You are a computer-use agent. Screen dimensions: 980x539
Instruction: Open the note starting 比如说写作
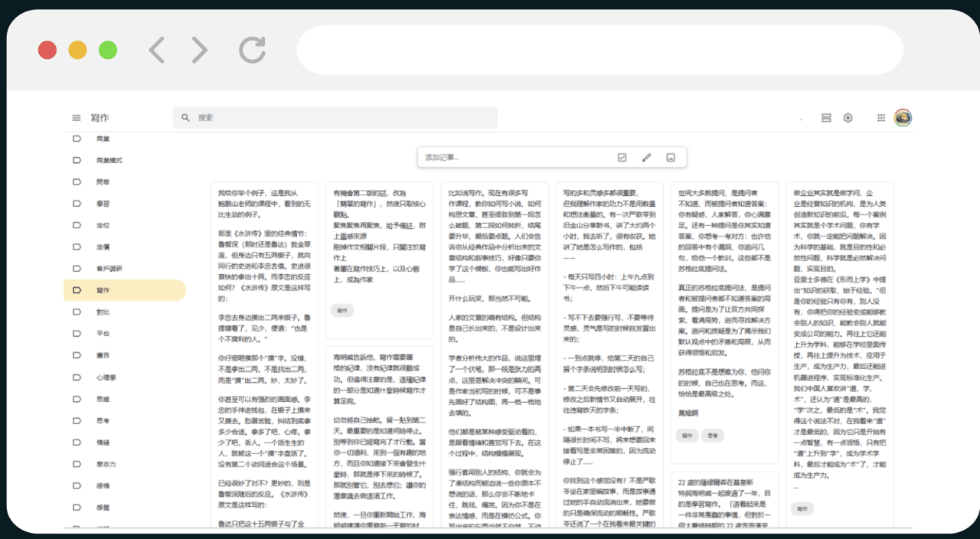coord(495,356)
